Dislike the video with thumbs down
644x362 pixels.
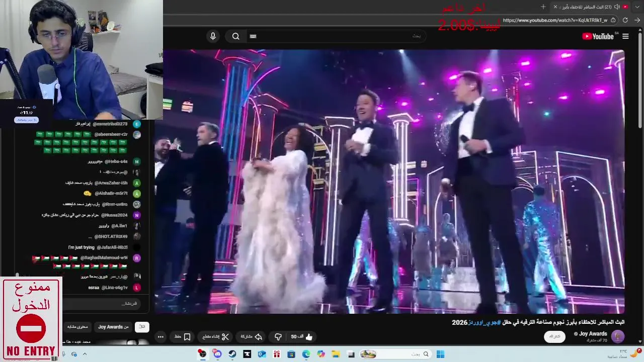coord(278,337)
